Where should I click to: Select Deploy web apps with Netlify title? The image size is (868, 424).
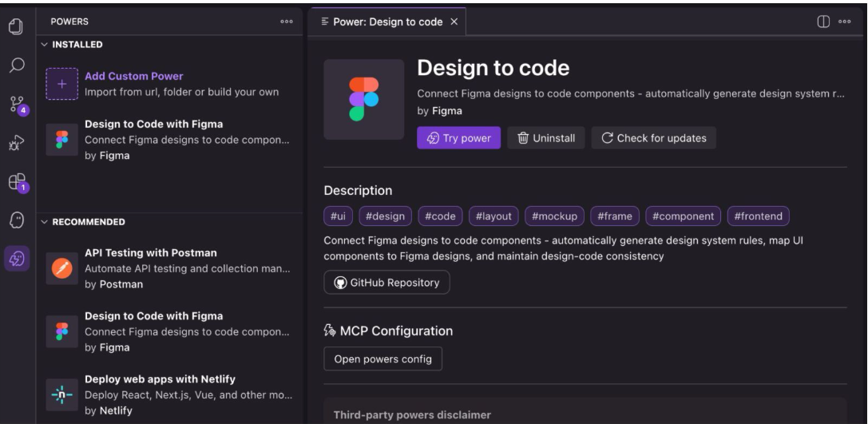pyautogui.click(x=160, y=379)
